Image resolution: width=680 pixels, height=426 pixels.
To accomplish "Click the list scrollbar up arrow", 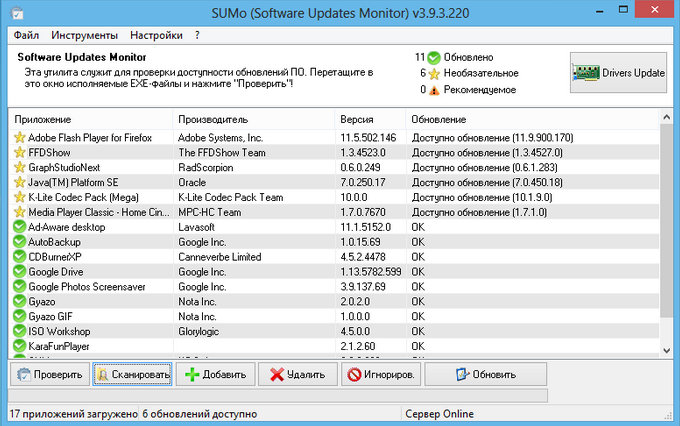I will (x=667, y=117).
